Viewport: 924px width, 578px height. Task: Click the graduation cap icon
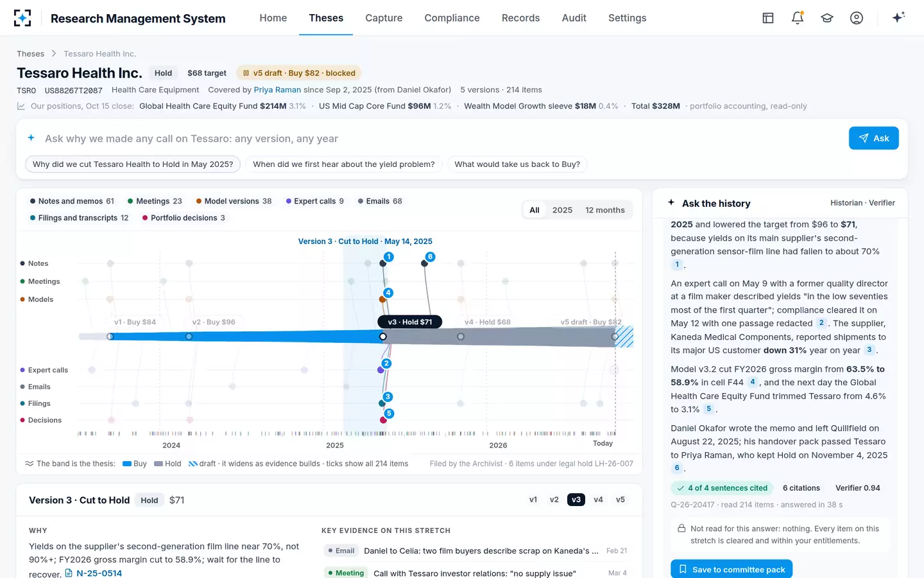[827, 18]
